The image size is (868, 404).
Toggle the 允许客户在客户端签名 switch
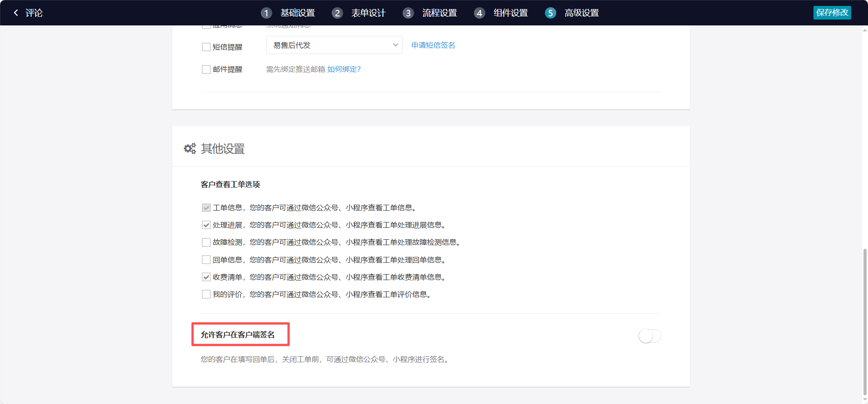(649, 336)
